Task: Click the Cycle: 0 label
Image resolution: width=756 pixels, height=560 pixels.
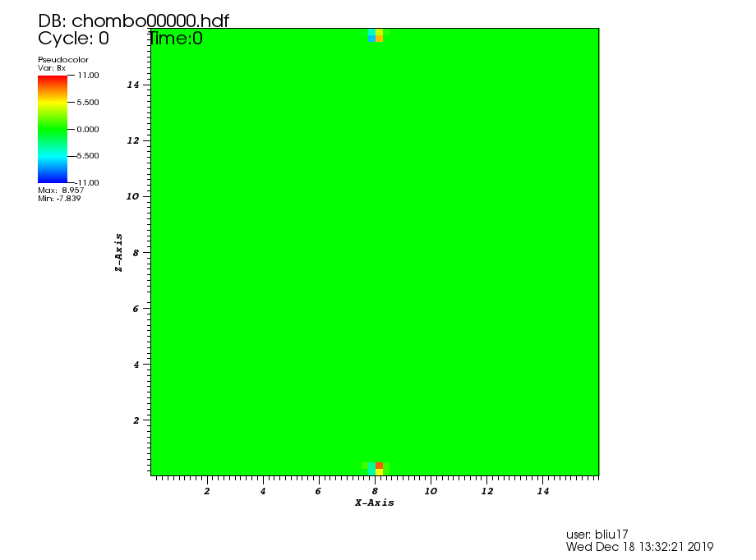Action: click(x=73, y=38)
